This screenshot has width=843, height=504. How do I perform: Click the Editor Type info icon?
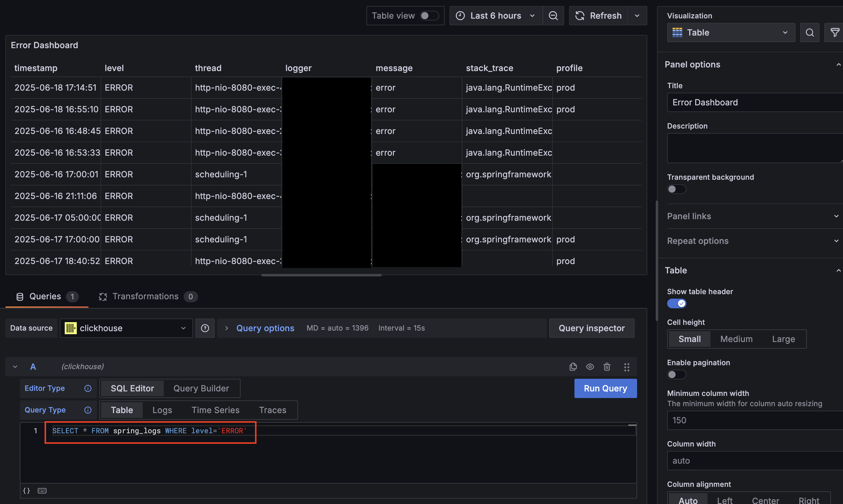click(88, 388)
